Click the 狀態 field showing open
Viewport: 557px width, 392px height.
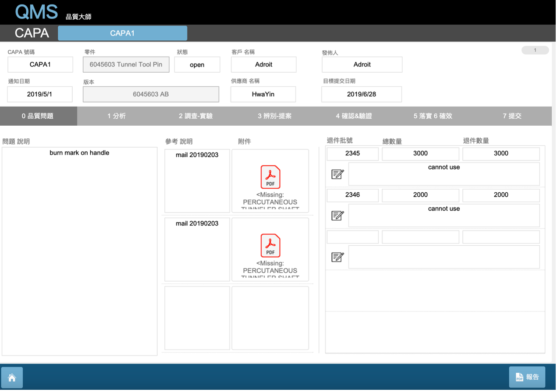point(197,65)
